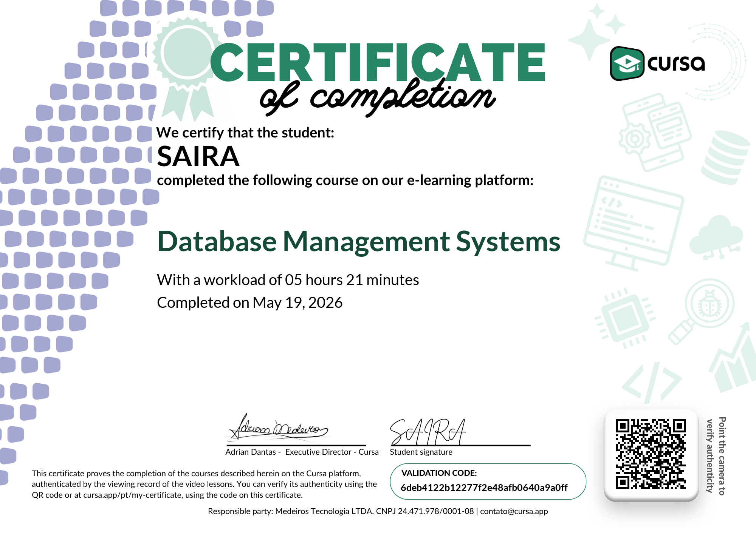Image resolution: width=756 pixels, height=534 pixels.
Task: Select validation code 6deb4122b12277f2e48afb0640a9a0ff
Action: pyautogui.click(x=484, y=488)
